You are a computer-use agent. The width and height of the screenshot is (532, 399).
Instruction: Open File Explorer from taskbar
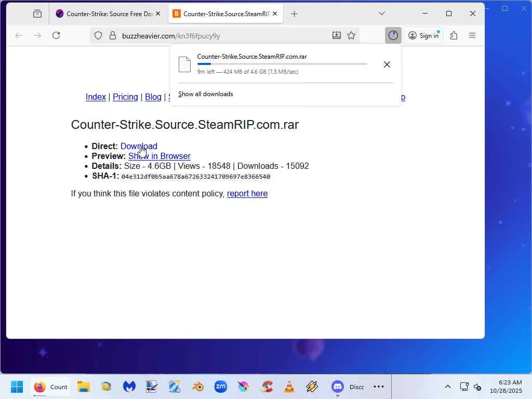click(84, 387)
